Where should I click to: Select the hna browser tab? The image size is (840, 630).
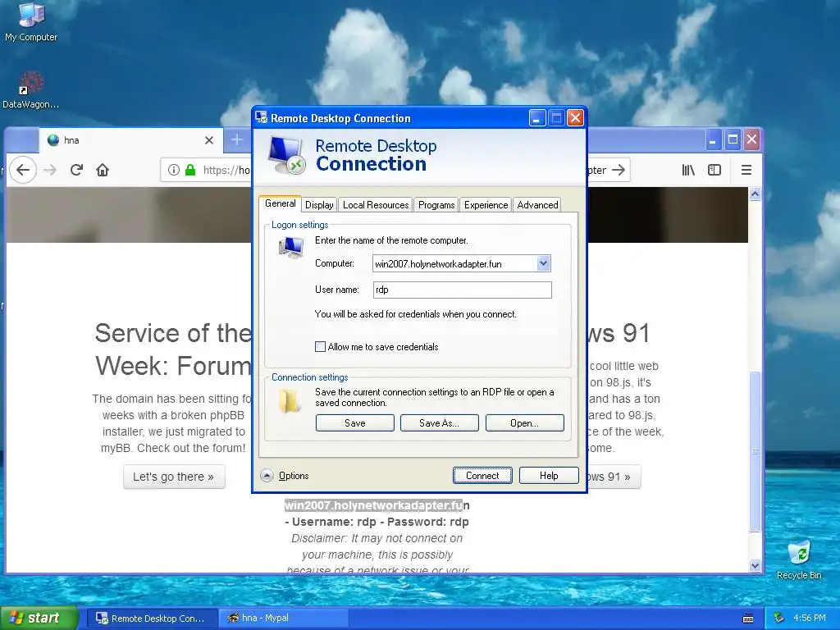(130, 139)
